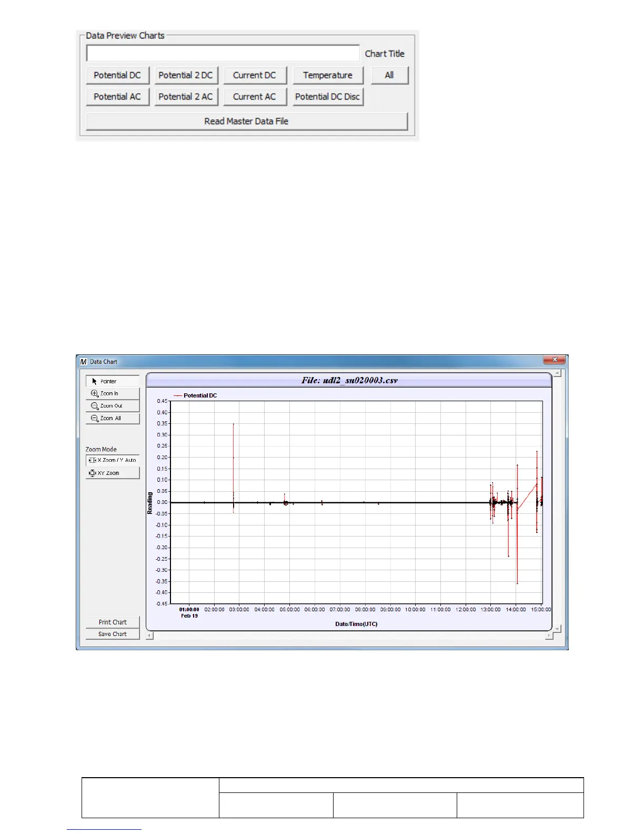Click the Print Chart button
This screenshot has width=644, height=834.
click(113, 622)
